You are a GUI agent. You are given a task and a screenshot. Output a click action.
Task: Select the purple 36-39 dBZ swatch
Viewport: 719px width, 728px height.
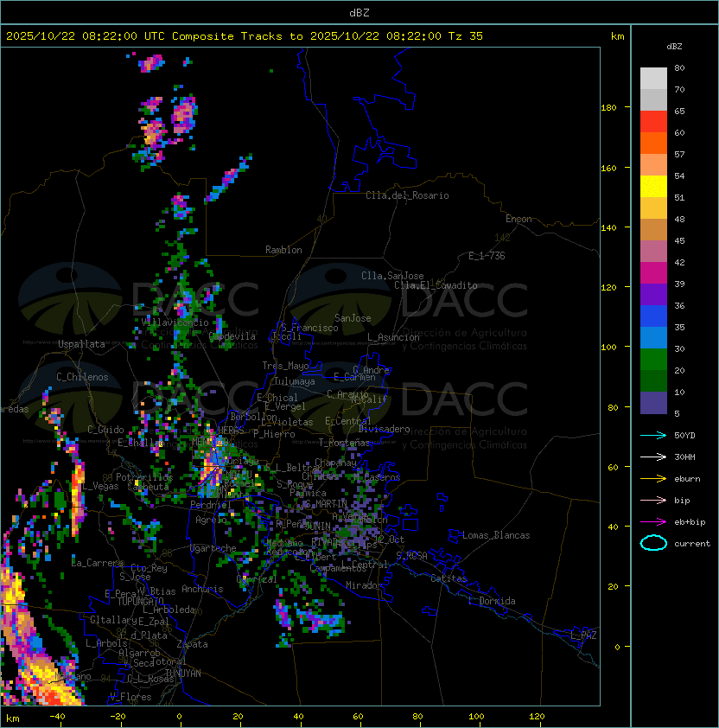tap(653, 294)
